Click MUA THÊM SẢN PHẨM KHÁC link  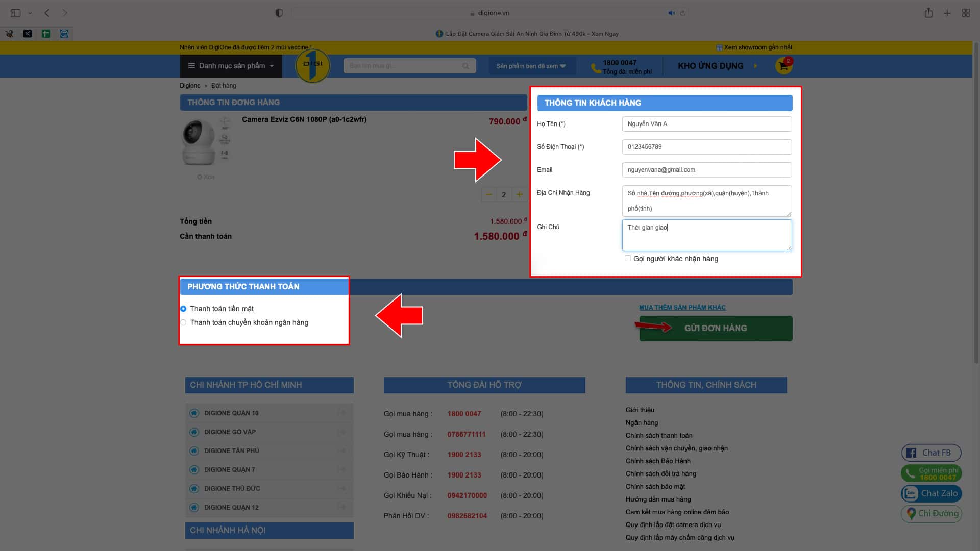(682, 307)
